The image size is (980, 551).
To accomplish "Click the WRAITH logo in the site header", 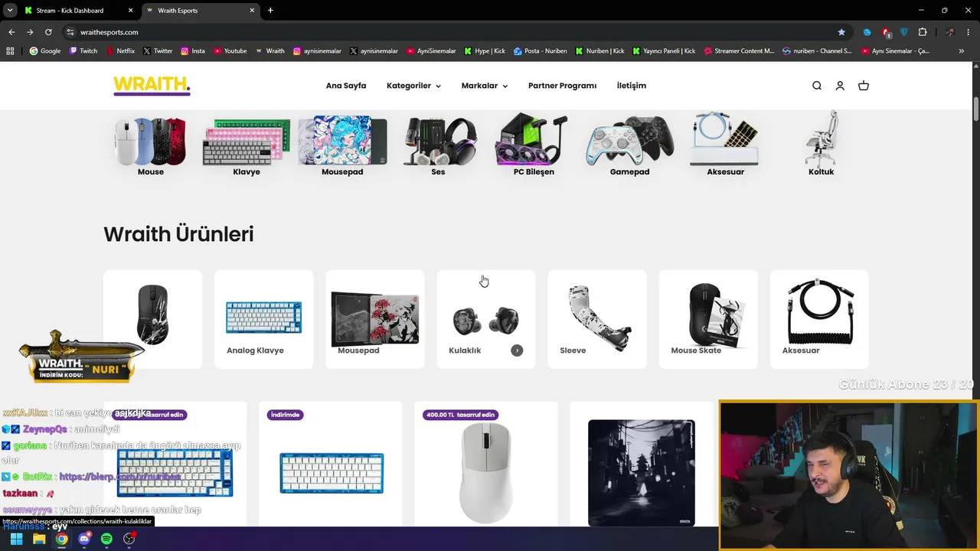I will click(152, 86).
